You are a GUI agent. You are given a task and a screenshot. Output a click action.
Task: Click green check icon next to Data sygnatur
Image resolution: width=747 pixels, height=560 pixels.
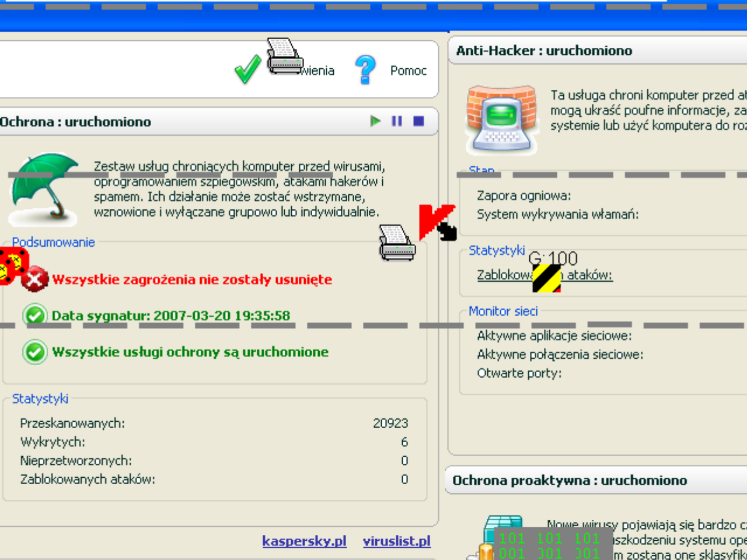pyautogui.click(x=34, y=316)
